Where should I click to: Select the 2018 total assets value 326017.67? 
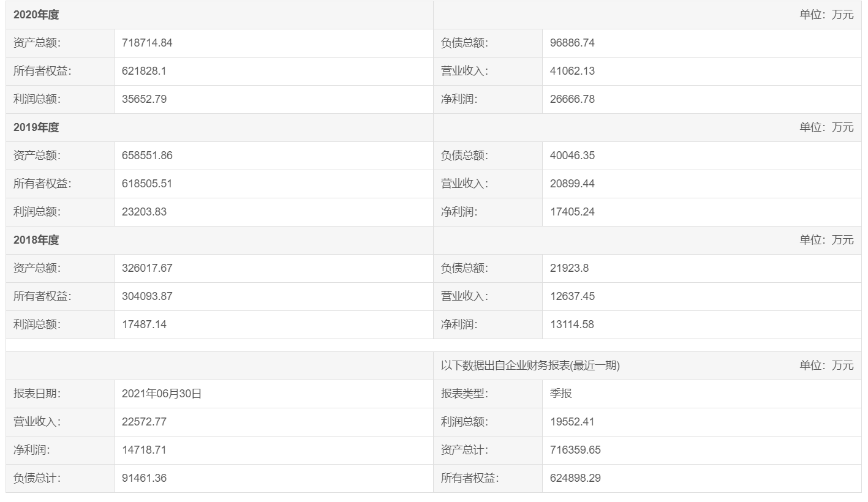pyautogui.click(x=147, y=269)
